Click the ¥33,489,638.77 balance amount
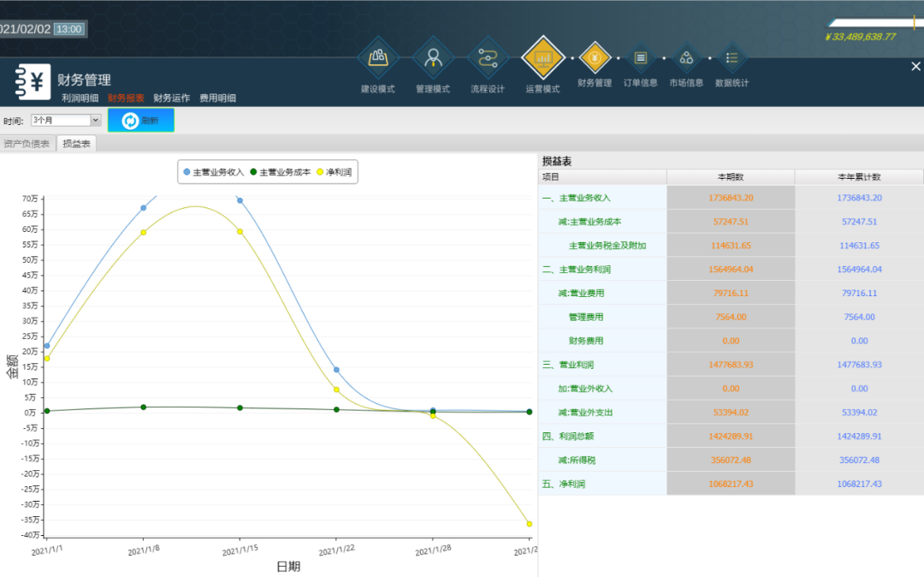This screenshot has height=577, width=924. [861, 37]
